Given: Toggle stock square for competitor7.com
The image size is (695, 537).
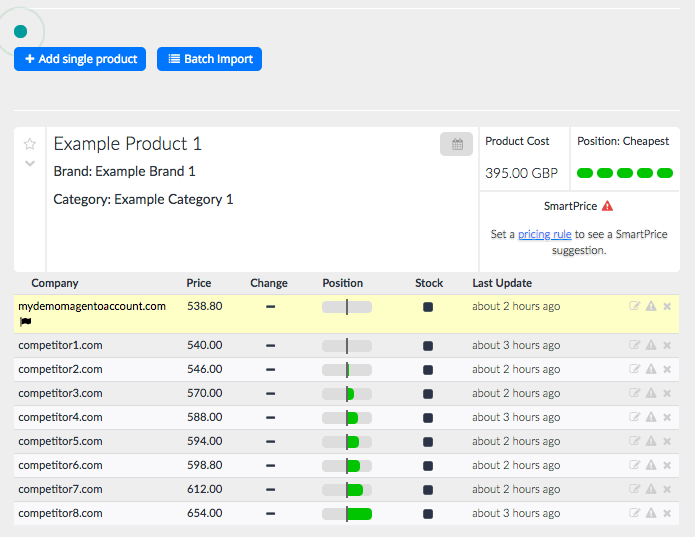Looking at the screenshot, I should tap(428, 490).
